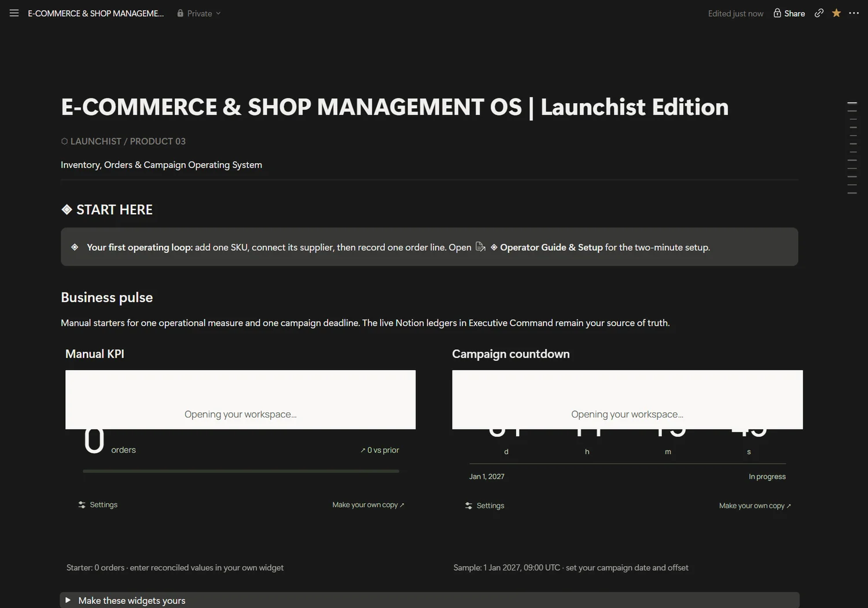Open the three-dot page options menu
Image resolution: width=868 pixels, height=608 pixels.
tap(854, 13)
